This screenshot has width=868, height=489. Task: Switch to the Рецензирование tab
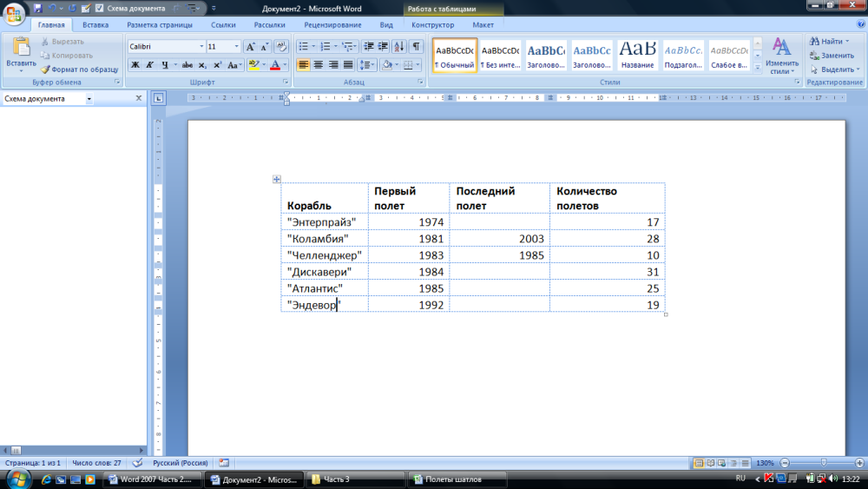pos(332,25)
